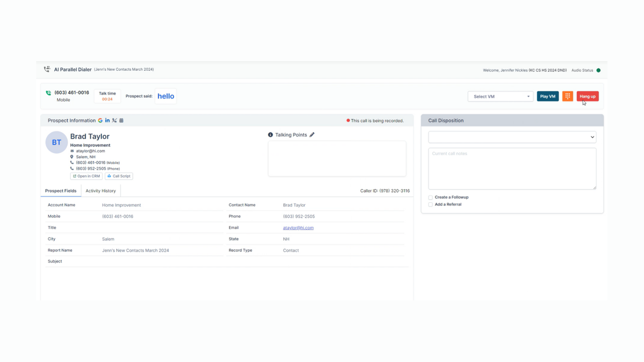The image size is (644, 362).
Task: Select the Prospect Fields tab
Action: 61,191
